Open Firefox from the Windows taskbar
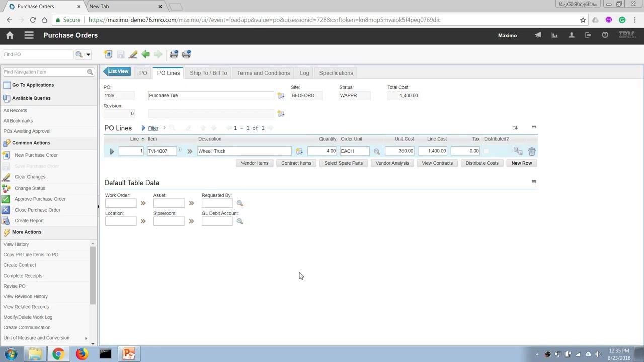644x362 pixels. [82, 354]
